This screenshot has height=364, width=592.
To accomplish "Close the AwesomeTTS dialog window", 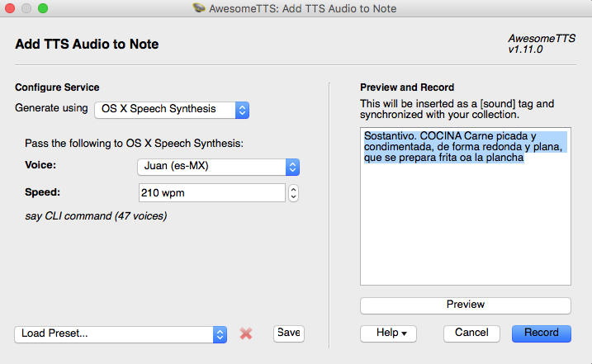I will tap(11, 8).
